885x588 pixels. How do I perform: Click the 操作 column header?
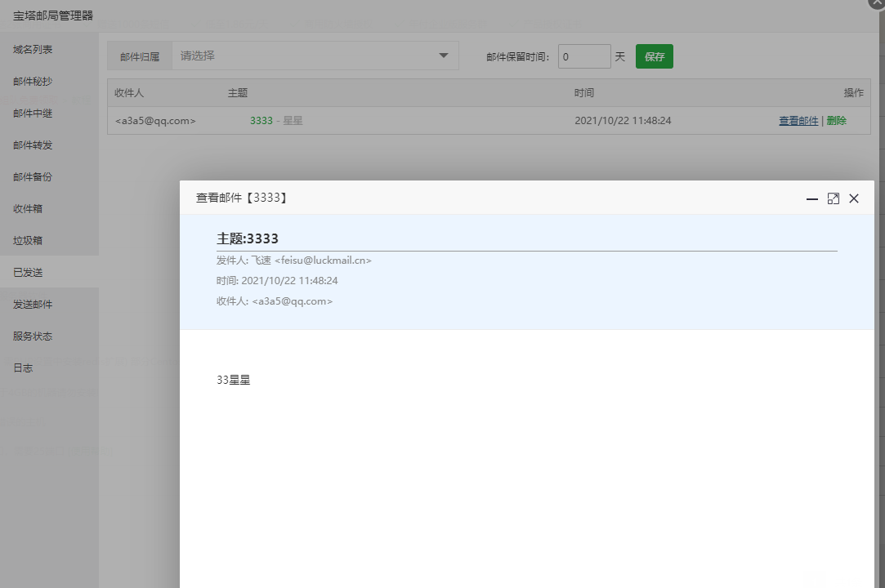[x=853, y=93]
